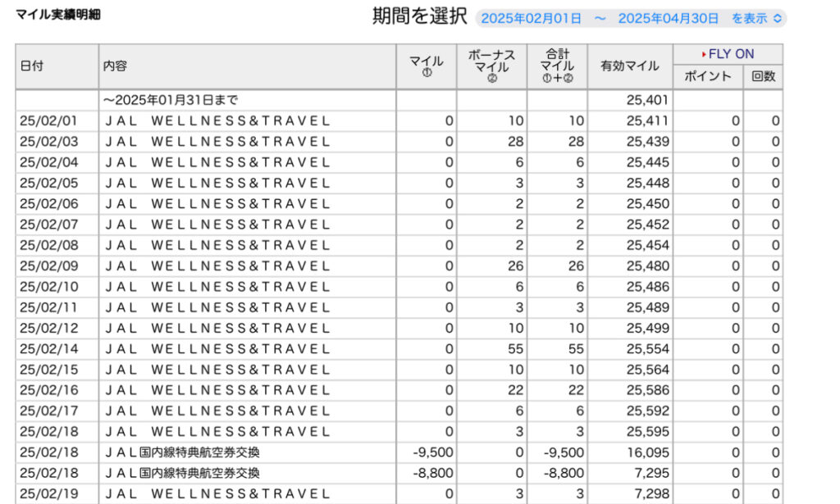Select the 〜2025年01月31日まで row text
Screen dimensions: 840x504
(171, 100)
